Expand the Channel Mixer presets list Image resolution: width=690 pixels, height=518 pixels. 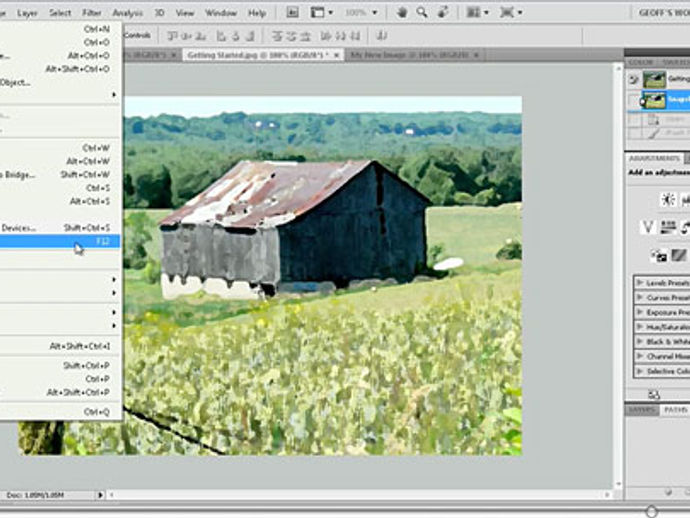point(640,356)
